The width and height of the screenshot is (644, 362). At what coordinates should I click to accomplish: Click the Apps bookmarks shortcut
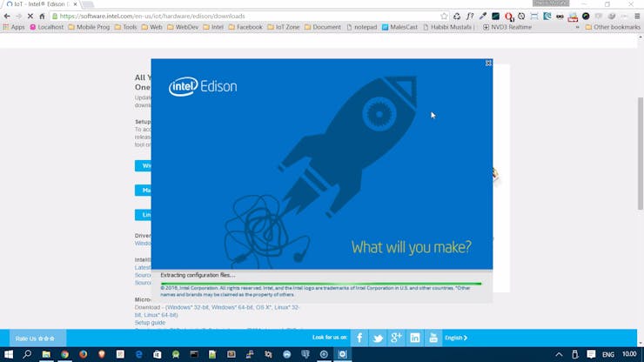(14, 27)
